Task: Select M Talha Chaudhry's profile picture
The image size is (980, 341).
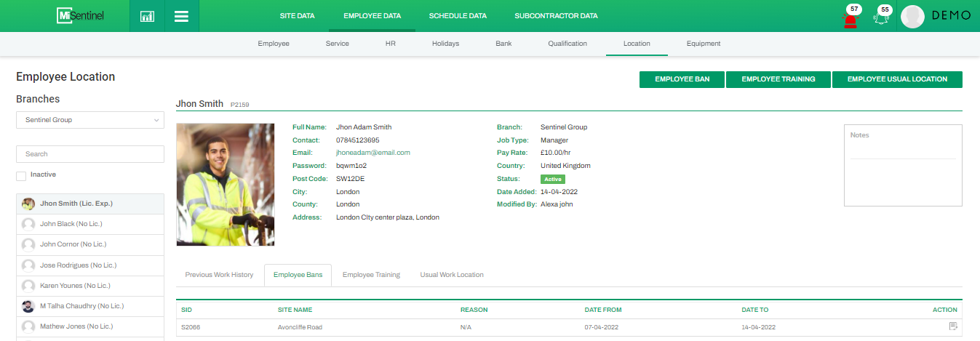Action: click(28, 306)
